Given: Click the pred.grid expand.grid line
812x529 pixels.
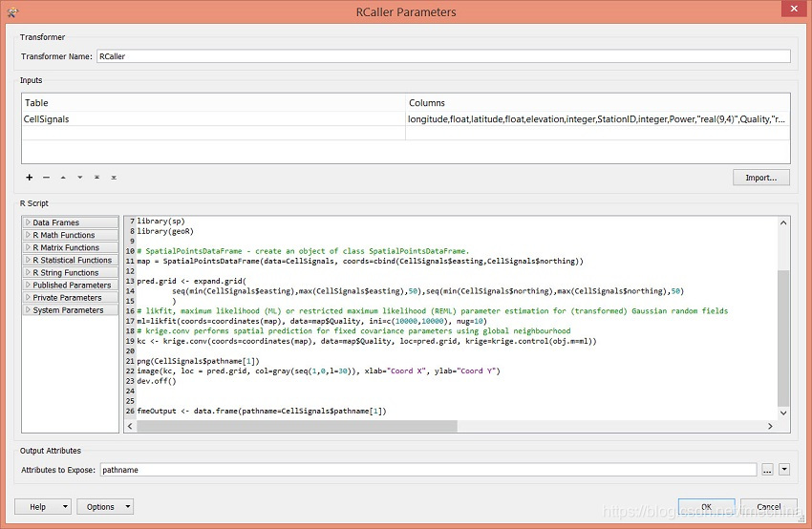Looking at the screenshot, I should (x=192, y=281).
